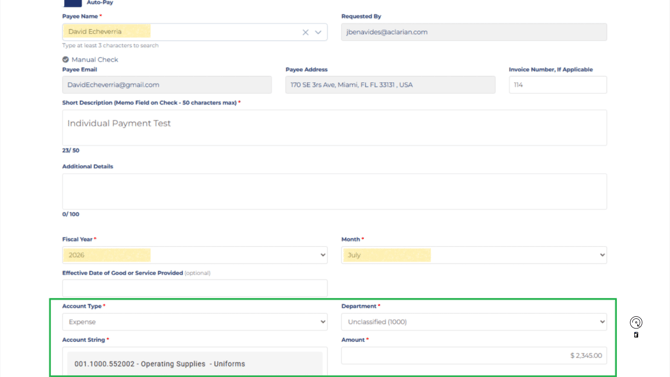Click the Invoice Number field containing 114
The height and width of the screenshot is (377, 670).
(558, 85)
